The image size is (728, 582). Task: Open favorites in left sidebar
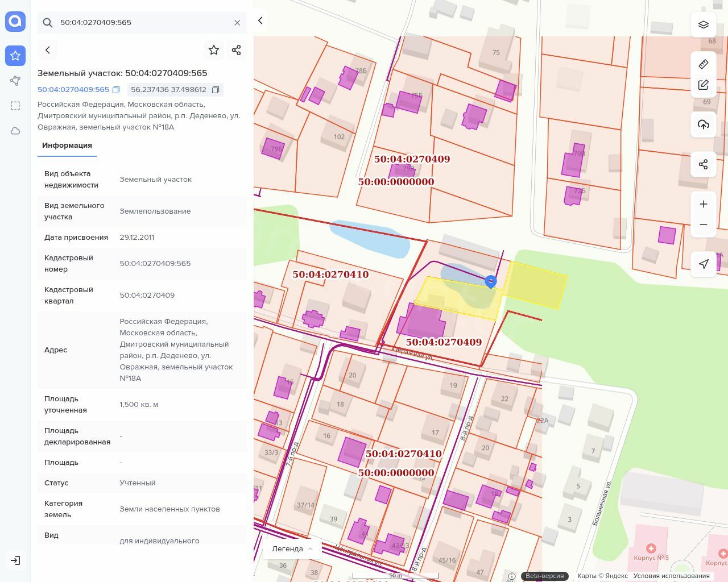(x=15, y=55)
